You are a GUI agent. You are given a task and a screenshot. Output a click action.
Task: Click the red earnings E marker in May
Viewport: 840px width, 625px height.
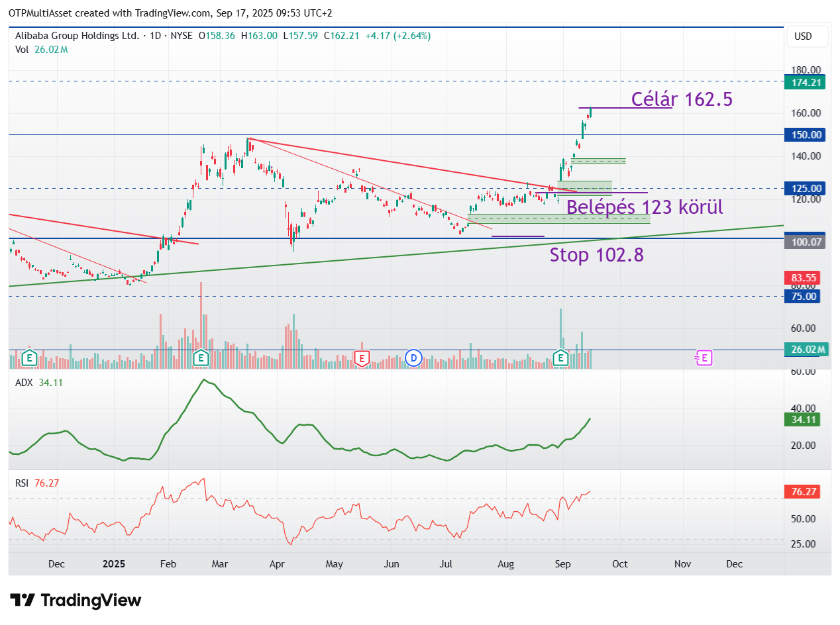[361, 358]
